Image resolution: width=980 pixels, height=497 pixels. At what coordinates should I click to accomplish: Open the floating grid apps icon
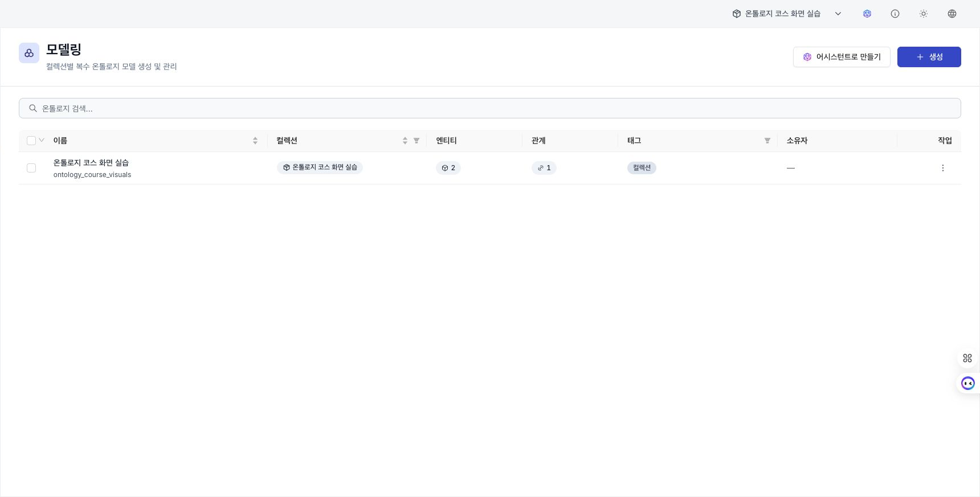(x=967, y=358)
